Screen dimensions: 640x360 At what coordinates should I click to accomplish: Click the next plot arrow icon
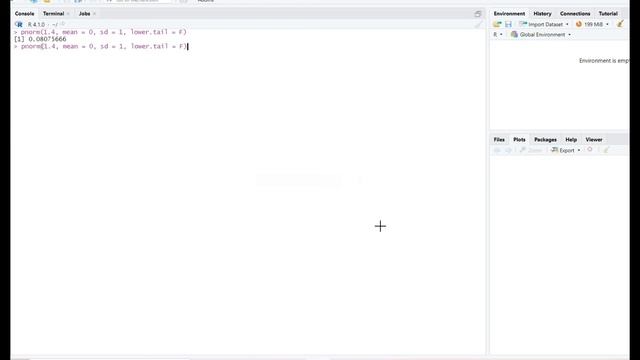point(508,150)
